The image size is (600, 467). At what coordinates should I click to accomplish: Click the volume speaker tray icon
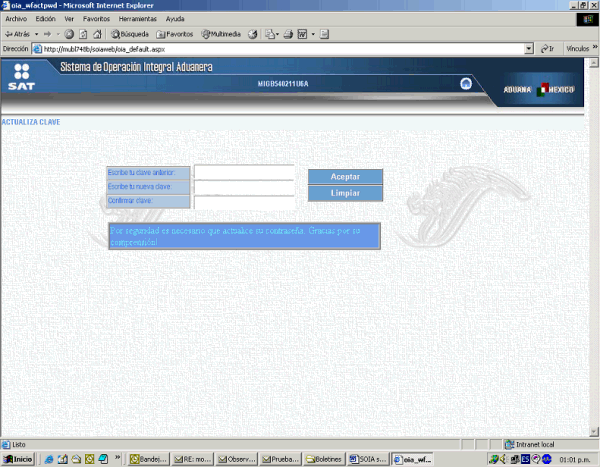pyautogui.click(x=504, y=459)
